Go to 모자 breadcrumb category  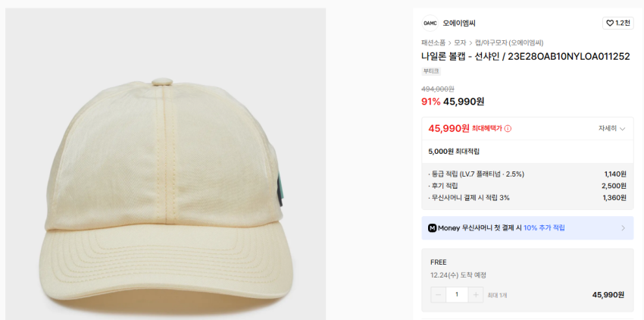click(460, 42)
